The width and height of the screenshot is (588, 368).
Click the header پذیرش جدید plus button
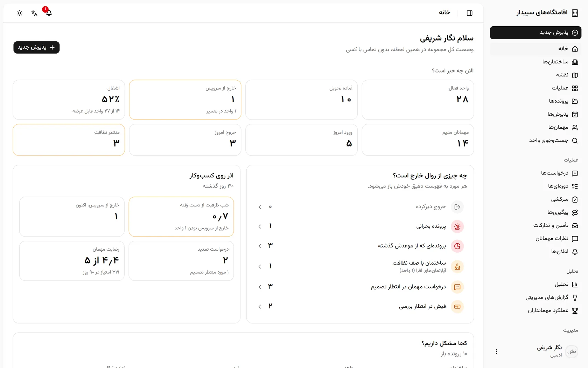click(36, 47)
